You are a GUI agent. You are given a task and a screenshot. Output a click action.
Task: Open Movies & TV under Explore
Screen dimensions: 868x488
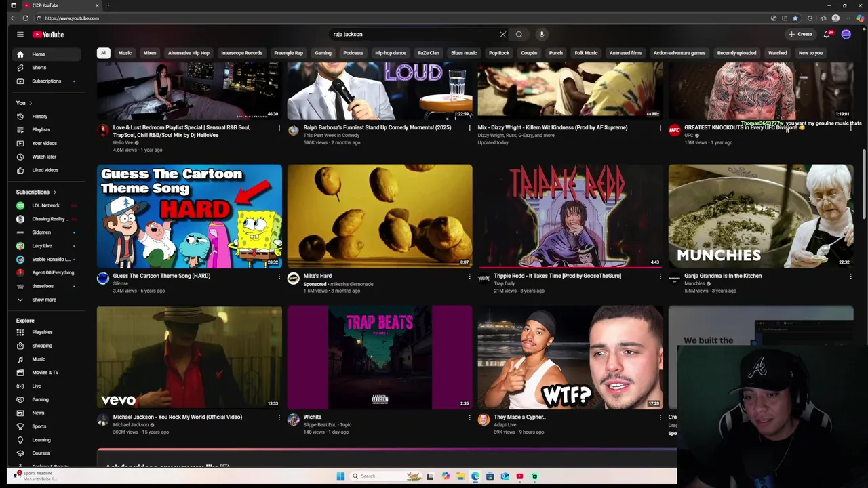pos(46,372)
